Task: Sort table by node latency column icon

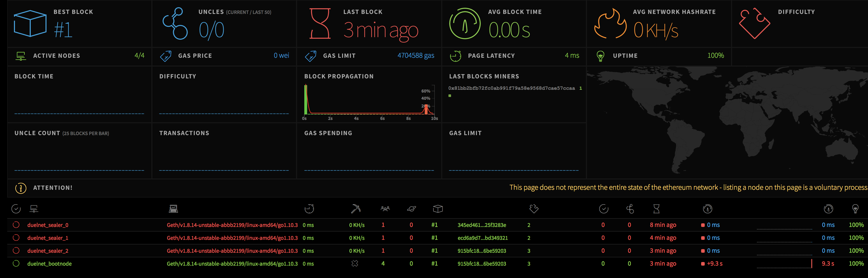Action: pos(309,209)
